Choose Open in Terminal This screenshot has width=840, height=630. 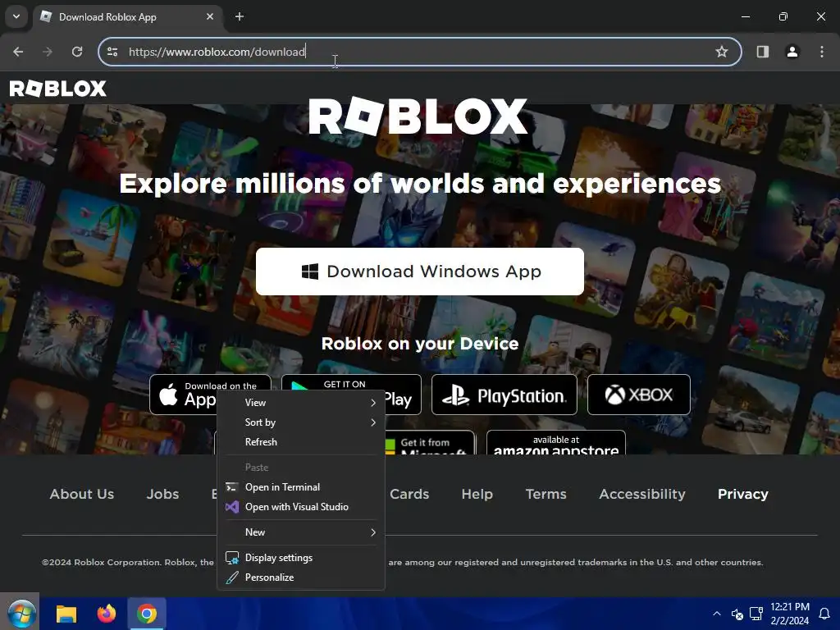pos(300,487)
